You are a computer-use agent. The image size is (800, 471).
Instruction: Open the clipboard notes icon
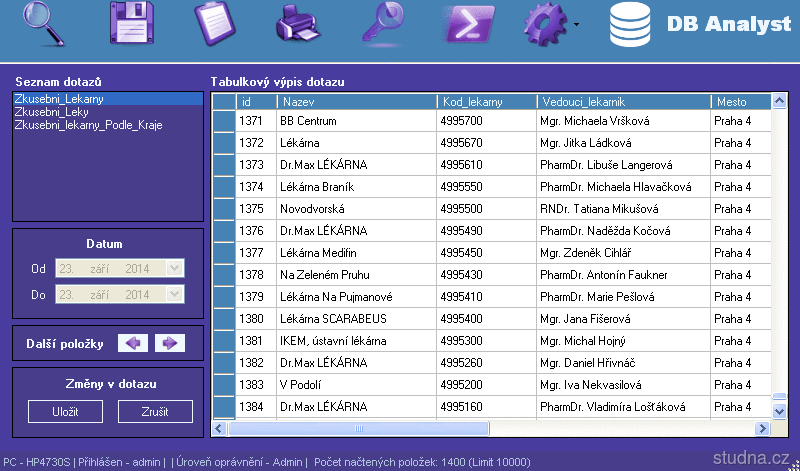[x=216, y=24]
